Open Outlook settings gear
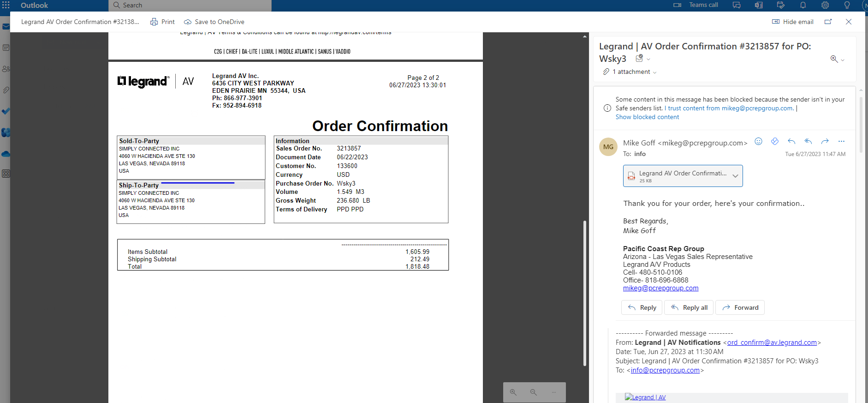 (825, 5)
